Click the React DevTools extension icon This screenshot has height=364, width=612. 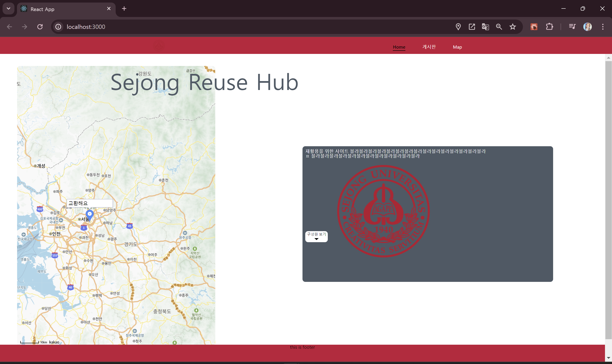click(x=534, y=27)
